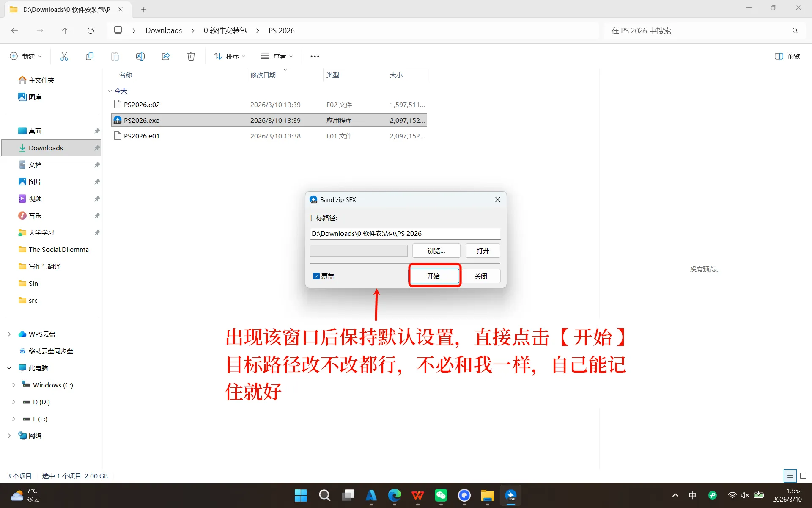The image size is (812, 508).
Task: Click the 开始 start button
Action: (434, 276)
